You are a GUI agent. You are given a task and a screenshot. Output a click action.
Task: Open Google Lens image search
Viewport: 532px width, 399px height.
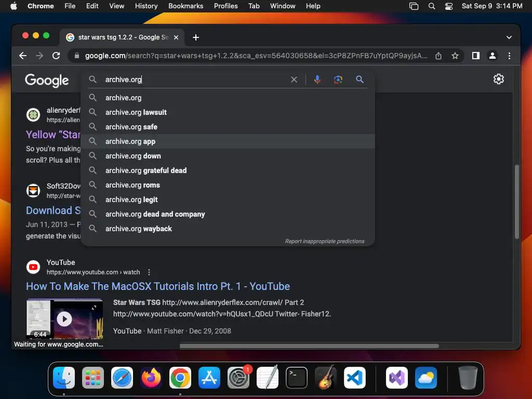(338, 79)
